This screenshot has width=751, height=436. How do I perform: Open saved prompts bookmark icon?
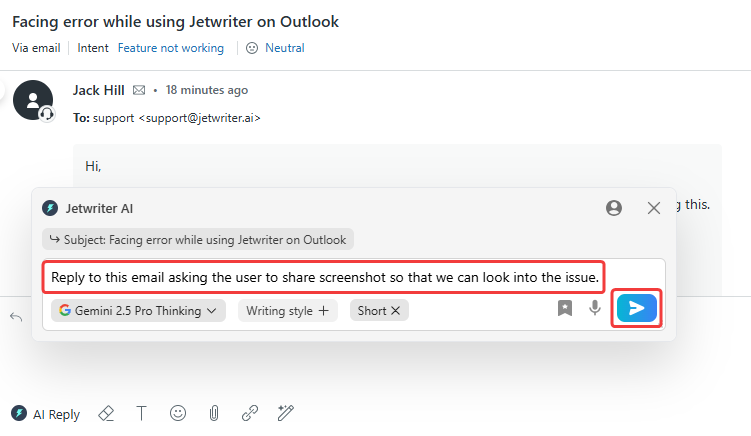pyautogui.click(x=565, y=309)
